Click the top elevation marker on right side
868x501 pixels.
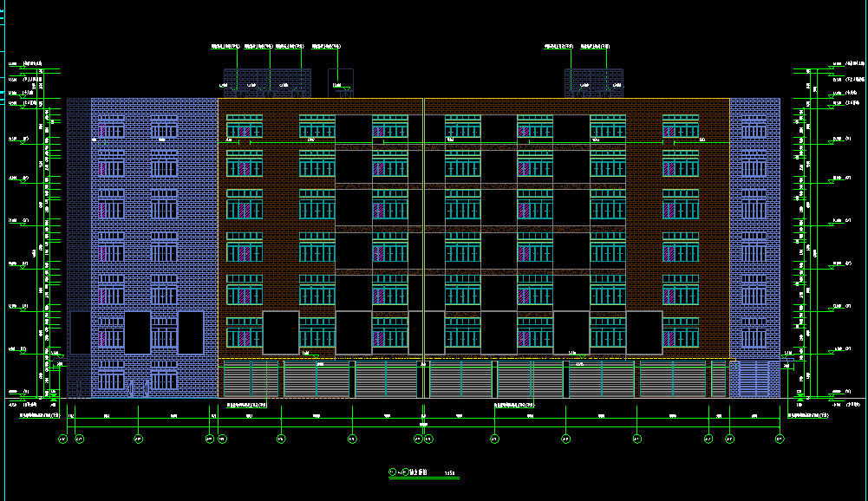point(835,64)
